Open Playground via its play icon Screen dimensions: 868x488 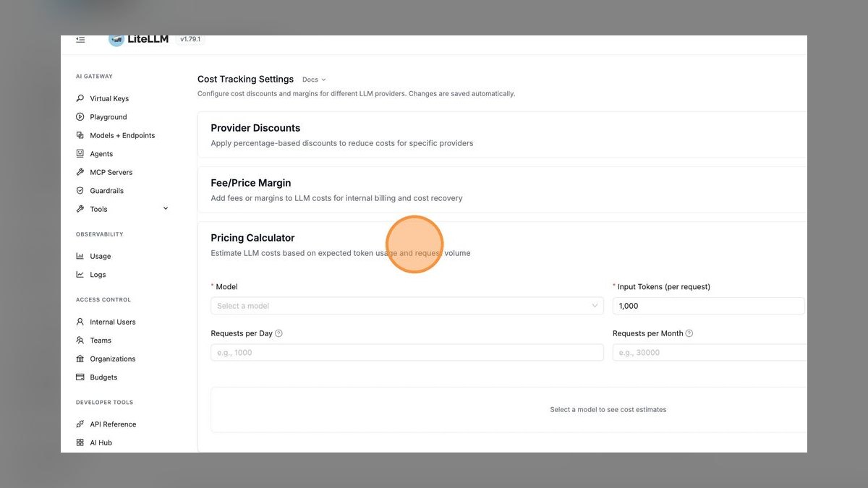pos(80,117)
